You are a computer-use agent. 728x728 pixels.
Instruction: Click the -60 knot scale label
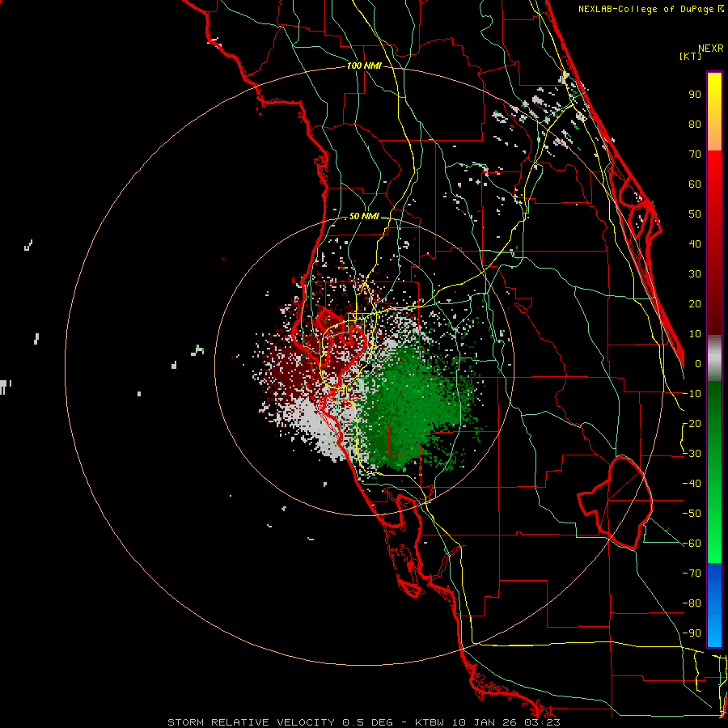point(692,544)
